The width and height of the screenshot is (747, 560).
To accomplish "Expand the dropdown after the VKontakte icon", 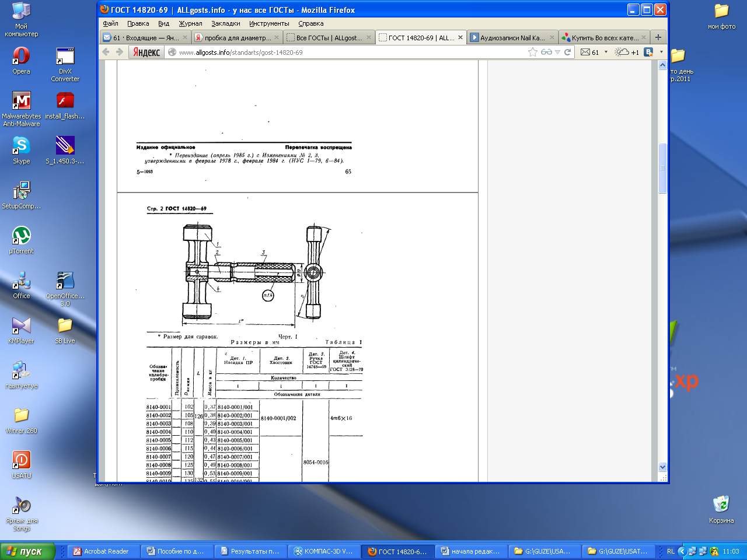I will (661, 52).
